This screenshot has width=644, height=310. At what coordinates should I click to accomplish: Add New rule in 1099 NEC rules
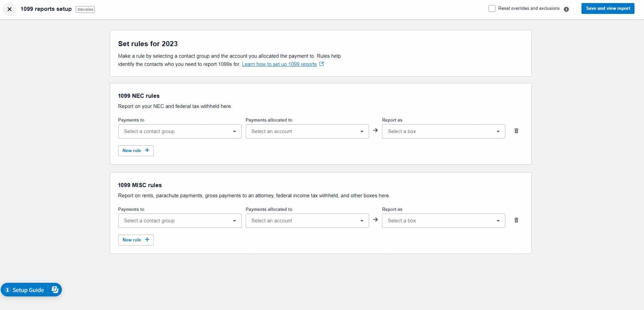(x=136, y=151)
